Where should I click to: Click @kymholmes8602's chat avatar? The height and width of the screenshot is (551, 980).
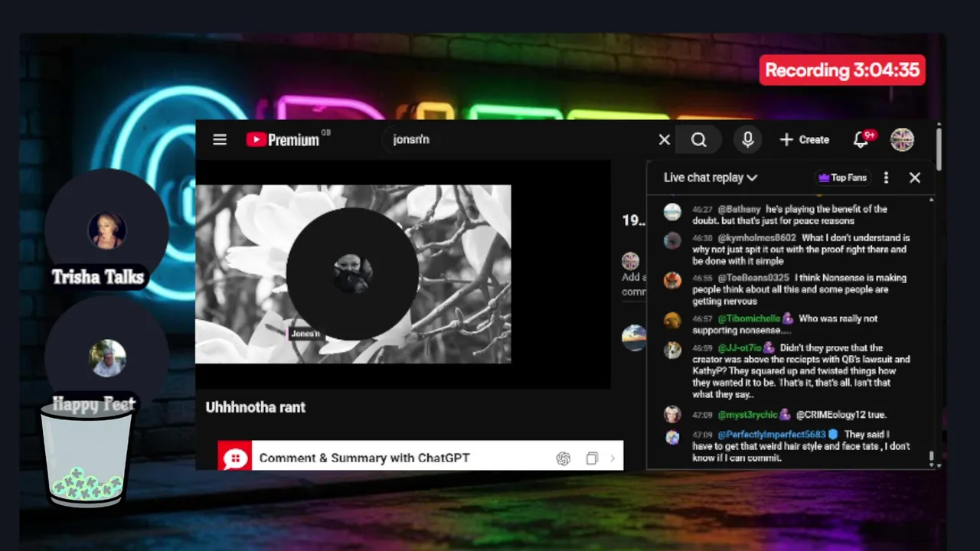click(x=672, y=241)
